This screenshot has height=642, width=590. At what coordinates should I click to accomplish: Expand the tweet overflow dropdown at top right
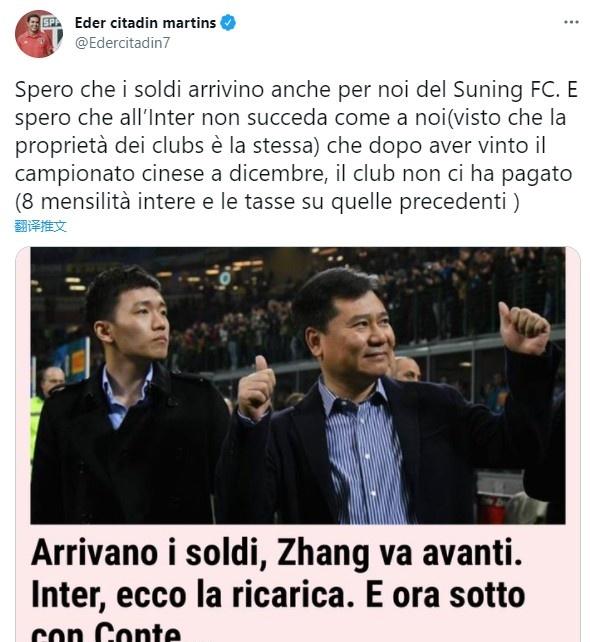pyautogui.click(x=571, y=22)
